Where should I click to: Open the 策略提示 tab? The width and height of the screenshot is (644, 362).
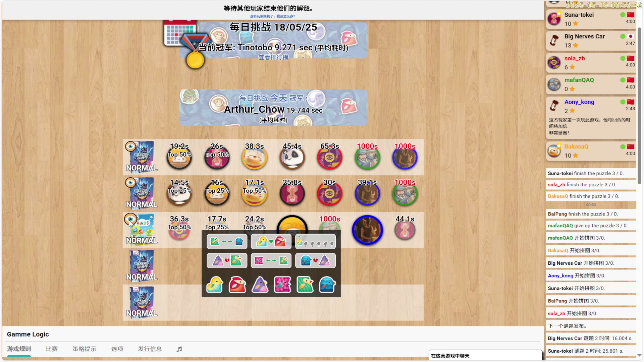point(85,349)
